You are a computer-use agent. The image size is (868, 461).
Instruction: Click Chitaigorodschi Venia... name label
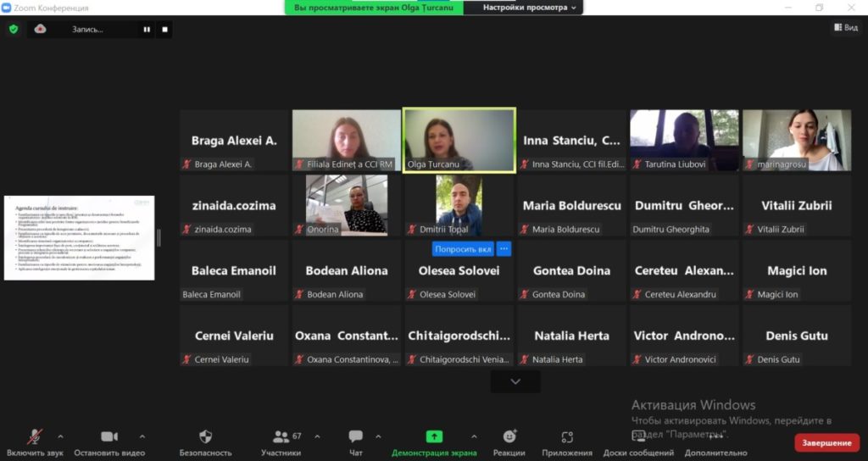pos(464,359)
